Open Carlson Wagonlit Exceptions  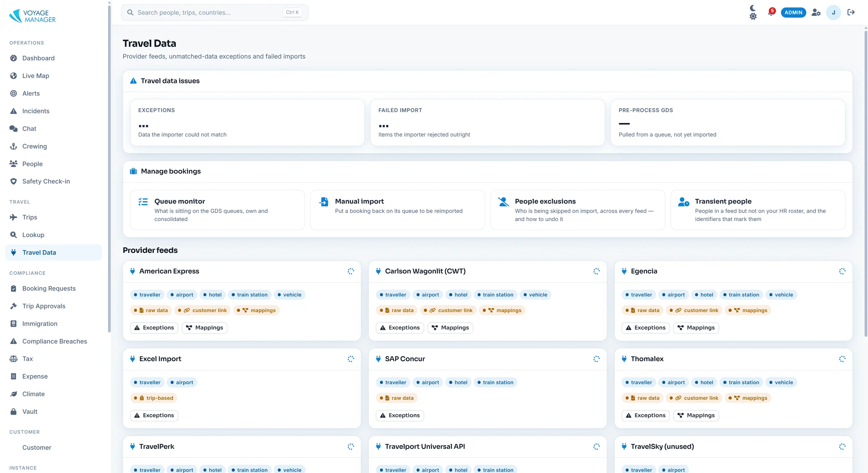400,328
